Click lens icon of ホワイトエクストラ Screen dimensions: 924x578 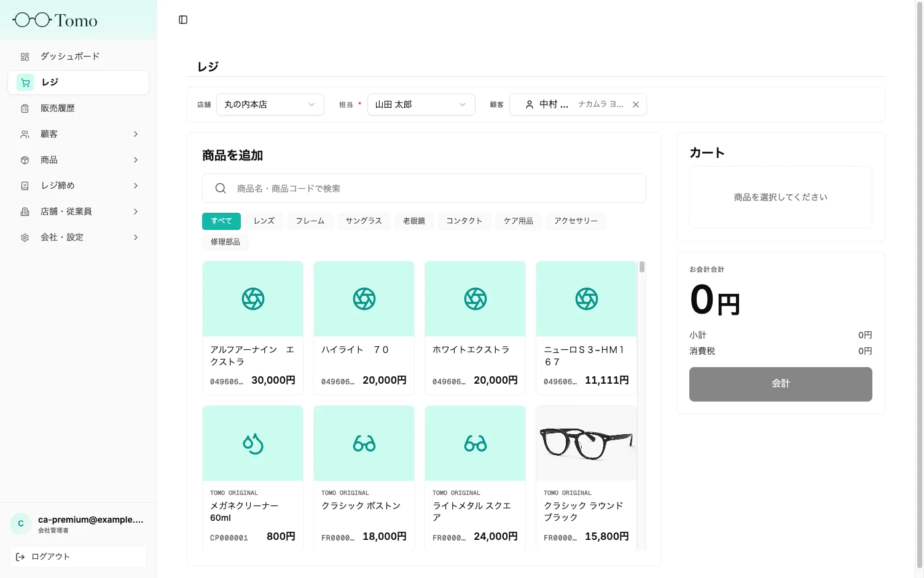(476, 299)
